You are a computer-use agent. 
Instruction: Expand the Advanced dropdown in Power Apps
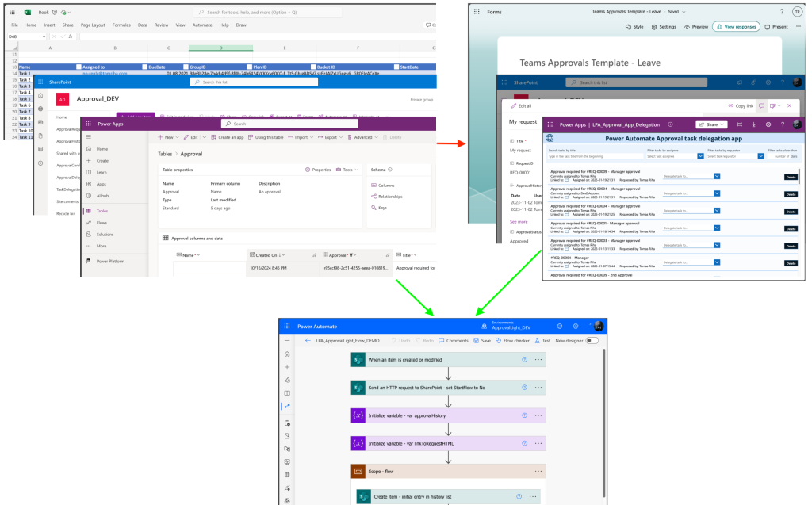[376, 137]
